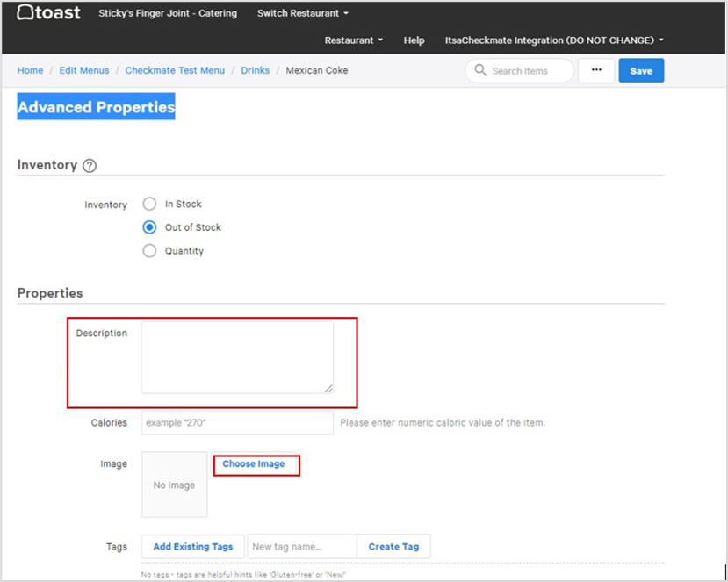Image resolution: width=728 pixels, height=582 pixels.
Task: Select the In Stock radio button
Action: (x=149, y=204)
